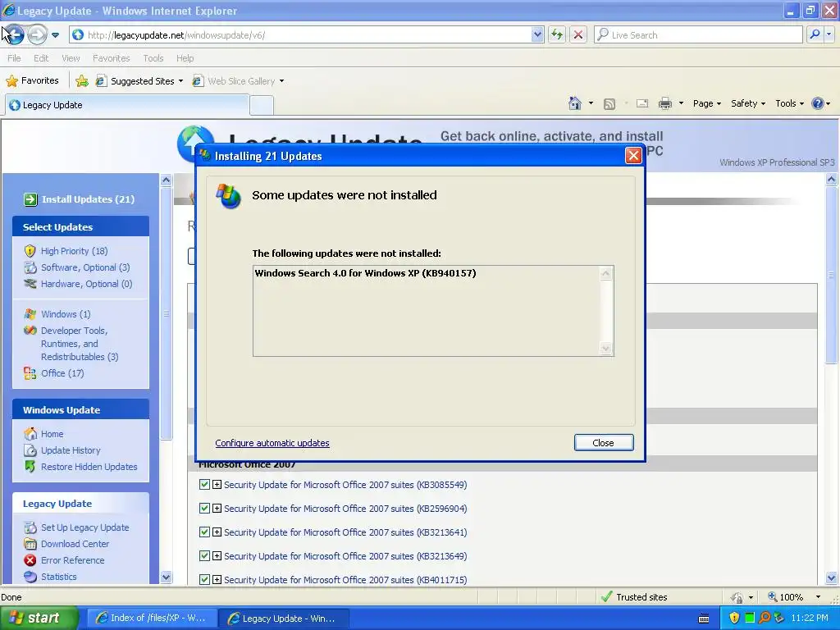Click the Stop loading red X icon

pos(578,34)
